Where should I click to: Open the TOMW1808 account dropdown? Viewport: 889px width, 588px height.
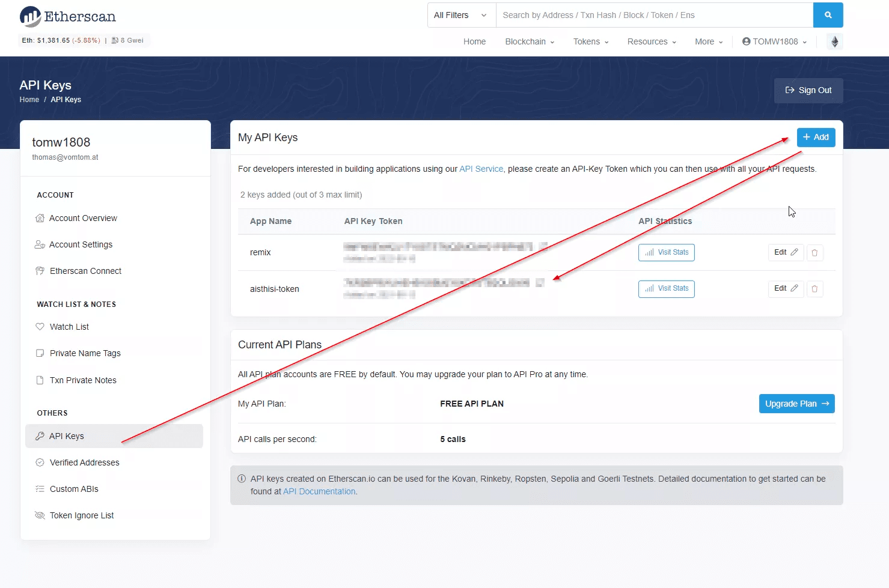[774, 41]
